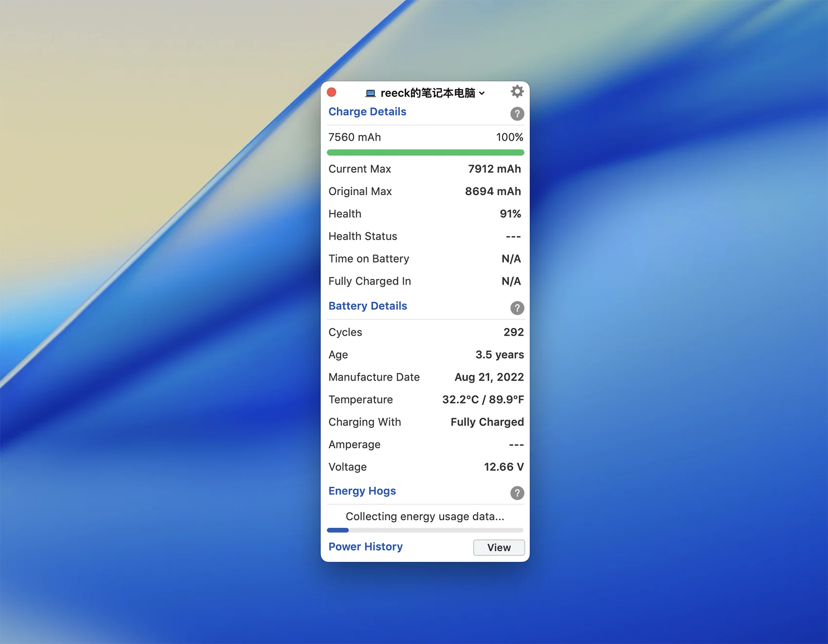Click the Power History heading
This screenshot has width=828, height=644.
365,547
